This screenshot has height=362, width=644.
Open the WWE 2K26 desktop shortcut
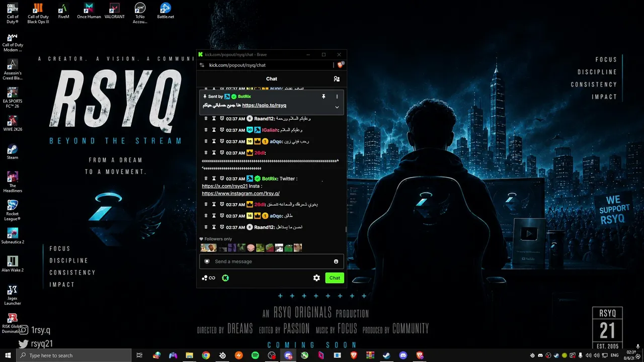point(13,124)
